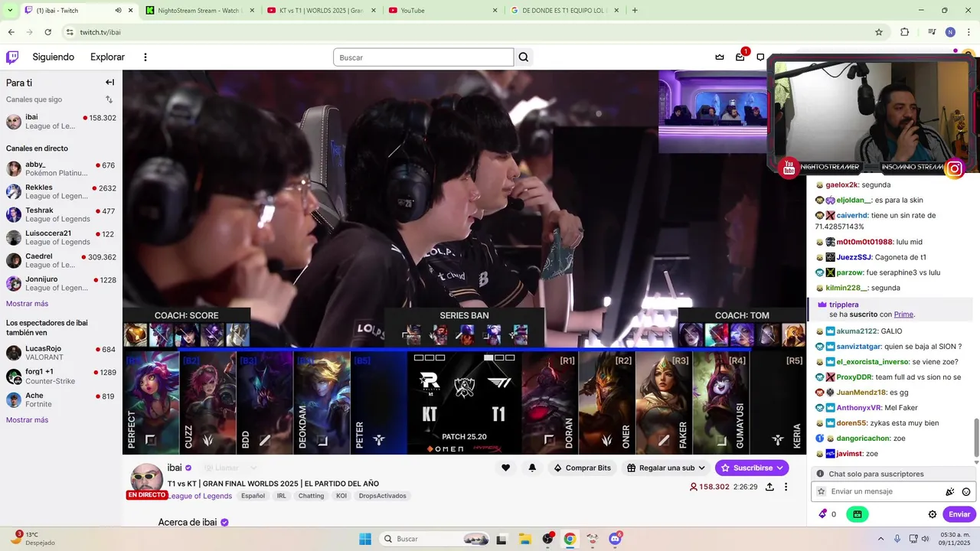Toggle notifications bell for ibai
The image size is (980, 551).
click(x=532, y=468)
